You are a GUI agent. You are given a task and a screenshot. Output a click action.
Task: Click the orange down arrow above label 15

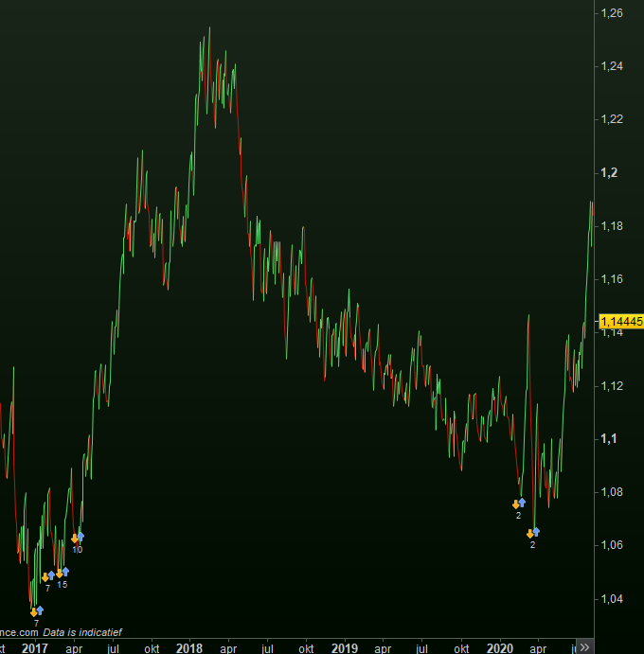[60, 574]
